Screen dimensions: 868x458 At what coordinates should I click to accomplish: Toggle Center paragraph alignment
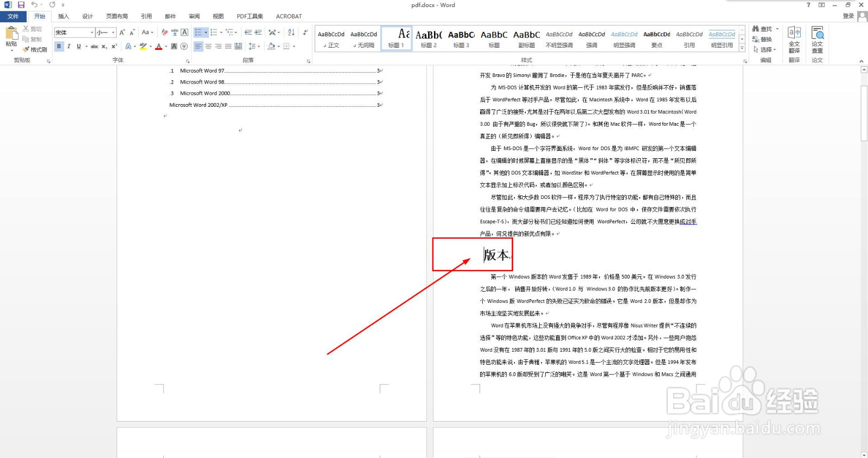(208, 47)
